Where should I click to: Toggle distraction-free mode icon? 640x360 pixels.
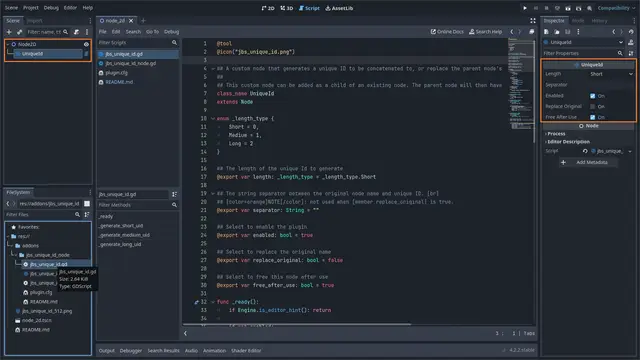coord(533,20)
